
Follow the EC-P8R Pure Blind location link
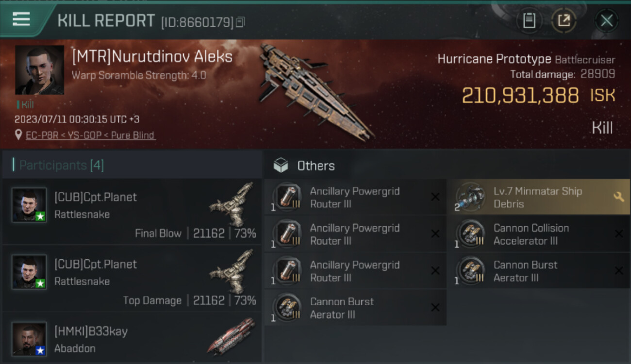point(90,135)
